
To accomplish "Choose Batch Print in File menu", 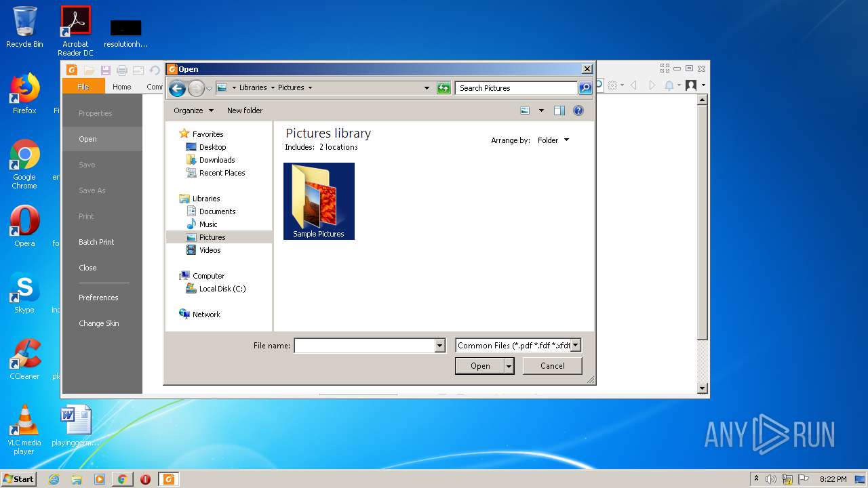I will point(96,242).
